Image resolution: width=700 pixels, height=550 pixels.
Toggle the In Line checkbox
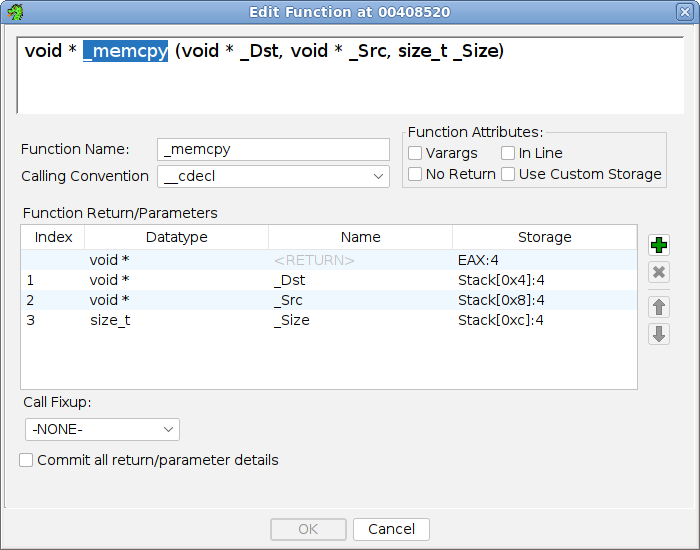[508, 153]
